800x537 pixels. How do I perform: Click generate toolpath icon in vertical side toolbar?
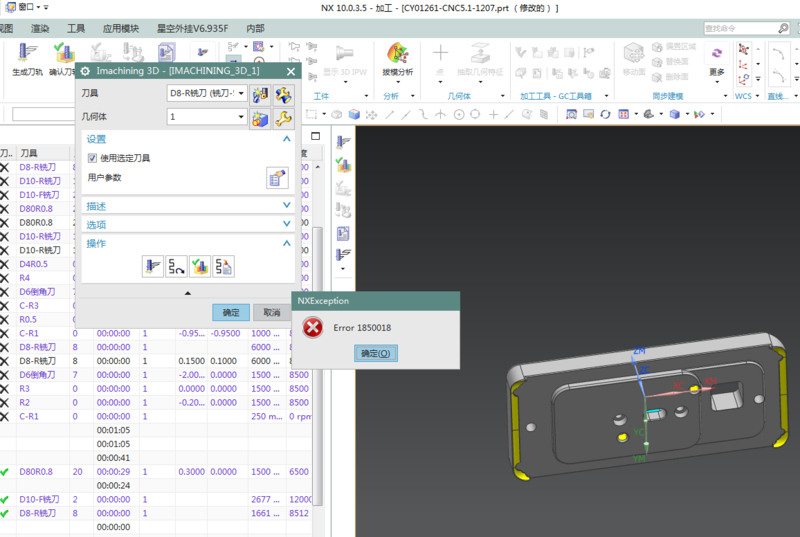pos(343,141)
